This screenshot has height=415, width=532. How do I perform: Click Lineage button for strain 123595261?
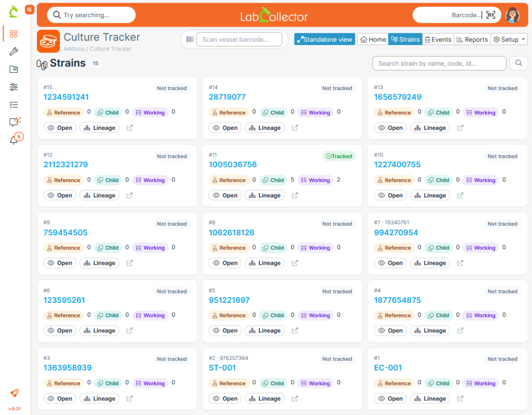click(99, 330)
